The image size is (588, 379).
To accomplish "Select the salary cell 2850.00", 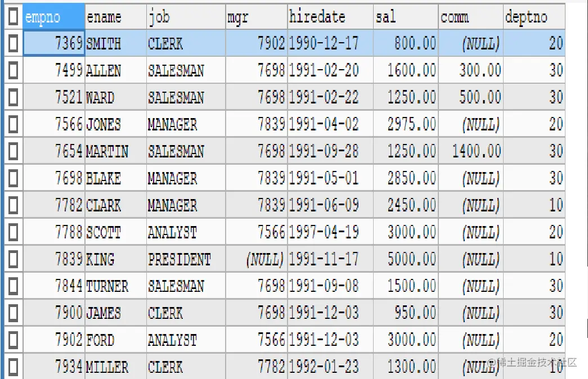I will pyautogui.click(x=406, y=178).
